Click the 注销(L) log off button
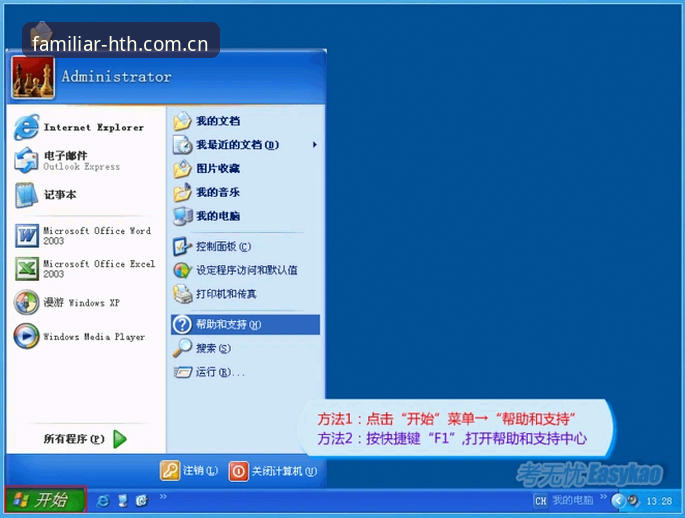 [190, 471]
